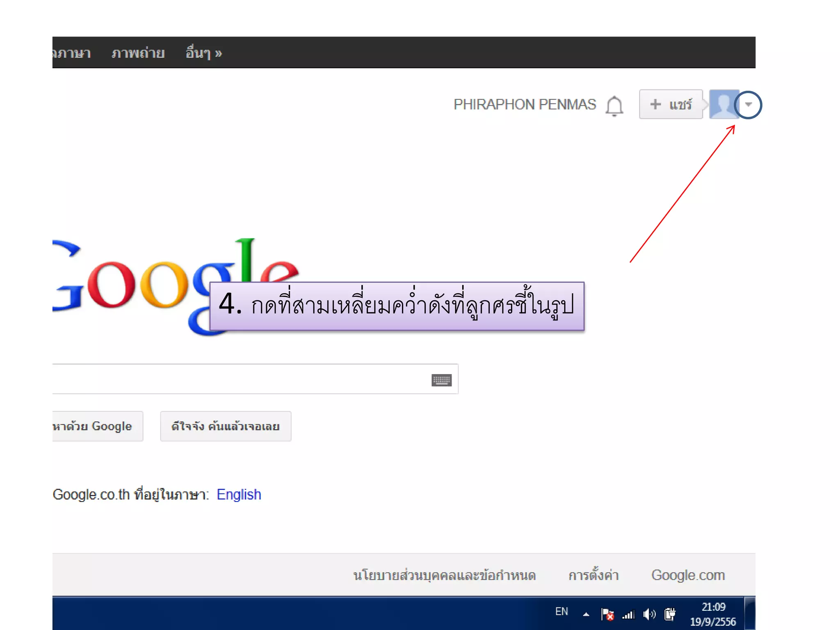Open the on-screen keyboard icon in search box

pyautogui.click(x=441, y=380)
